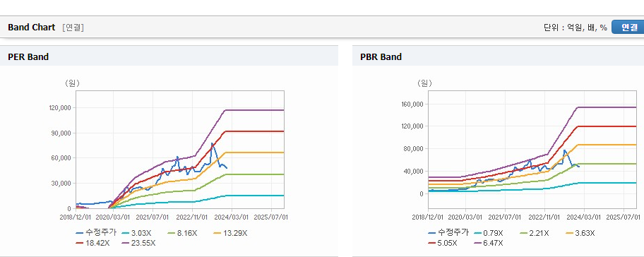The image size is (644, 257).
Task: Click the [연결] label beside Band Chart
Action: tap(73, 28)
